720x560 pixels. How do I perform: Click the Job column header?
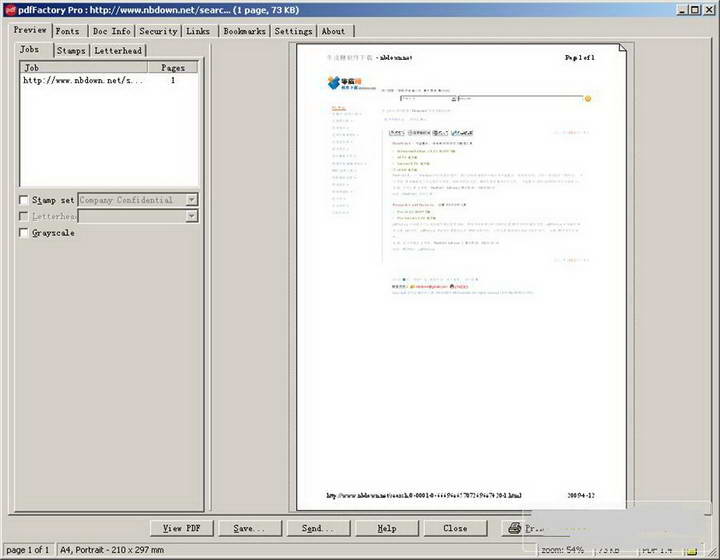[84, 67]
